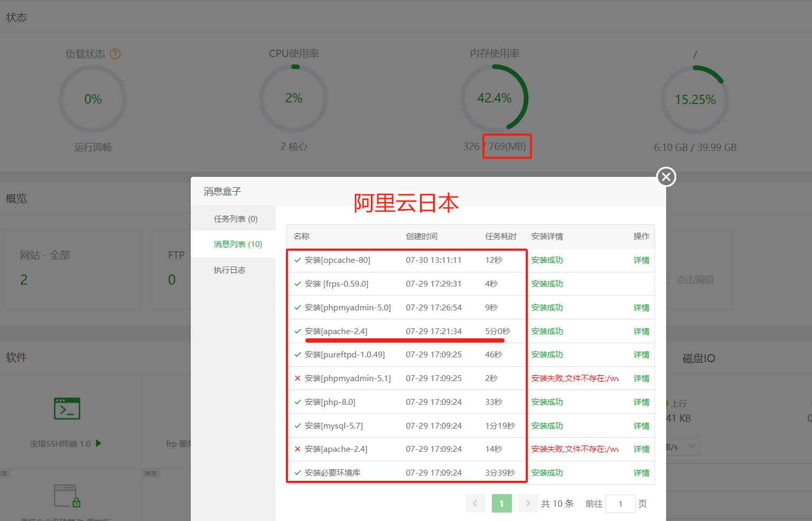812x521 pixels.
Task: Click the window-with-padlock software icon below SSH terminal
Action: pos(67,496)
